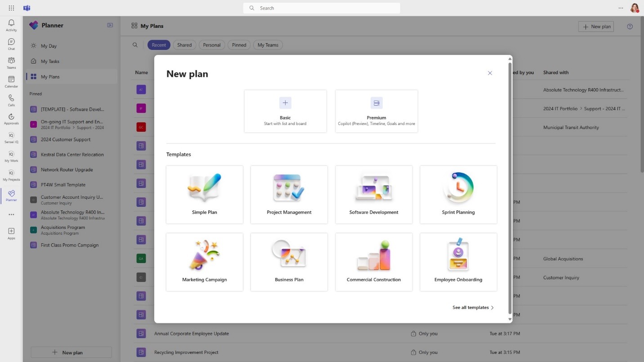Create a Basic plan
This screenshot has height=362, width=644.
coord(285,111)
